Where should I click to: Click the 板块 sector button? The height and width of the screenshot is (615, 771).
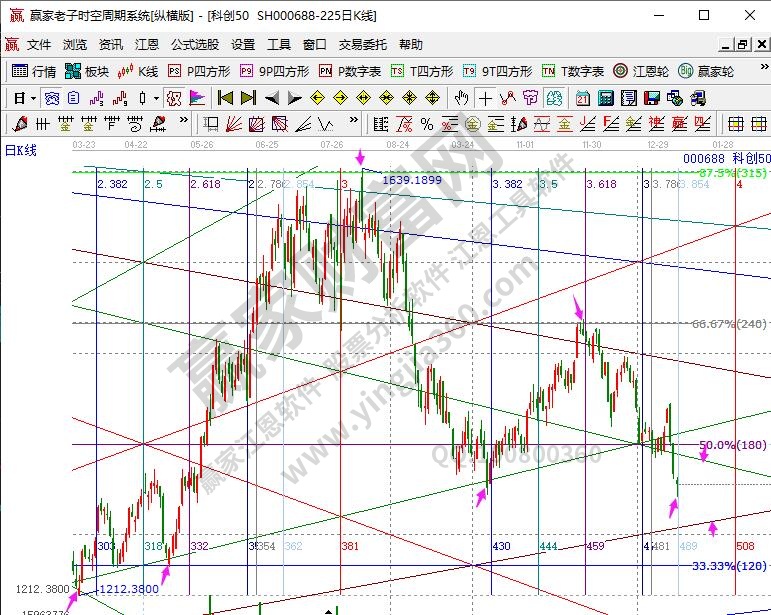click(x=87, y=71)
